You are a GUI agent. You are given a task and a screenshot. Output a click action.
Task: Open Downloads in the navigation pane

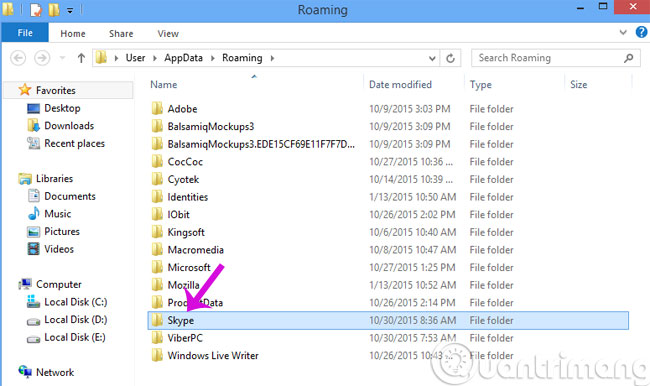click(x=69, y=126)
